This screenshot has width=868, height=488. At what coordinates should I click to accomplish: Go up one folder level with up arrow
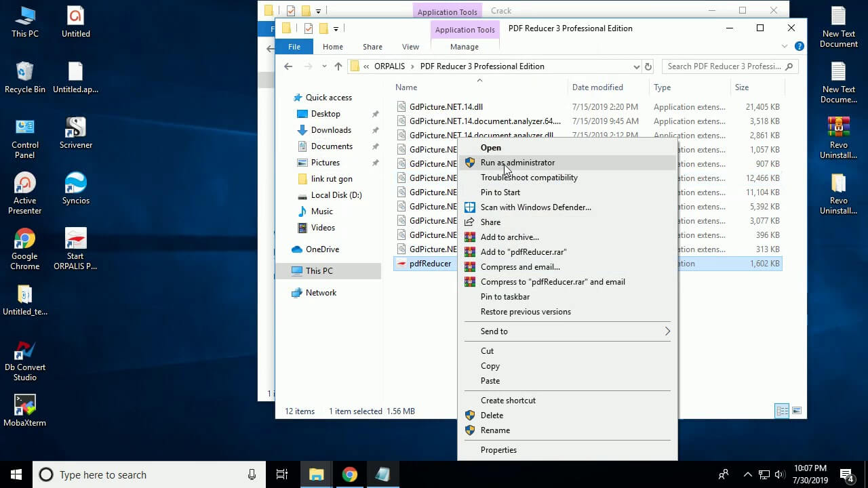tap(338, 66)
